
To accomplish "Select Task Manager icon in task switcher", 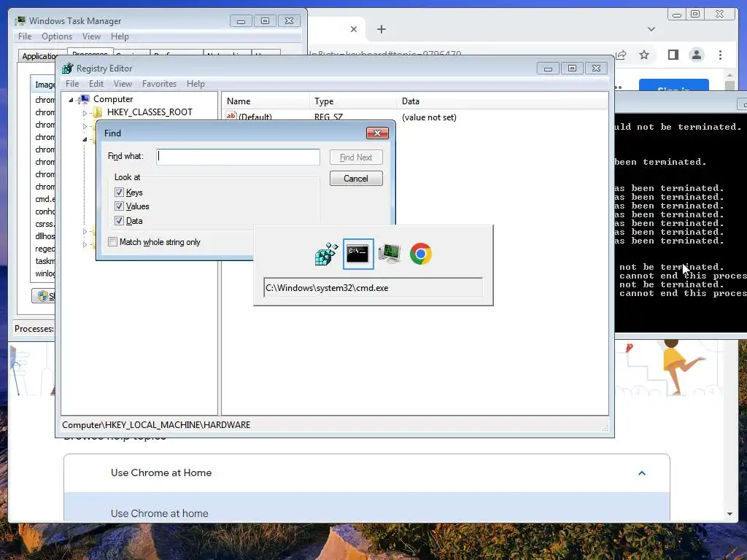I will [x=390, y=254].
